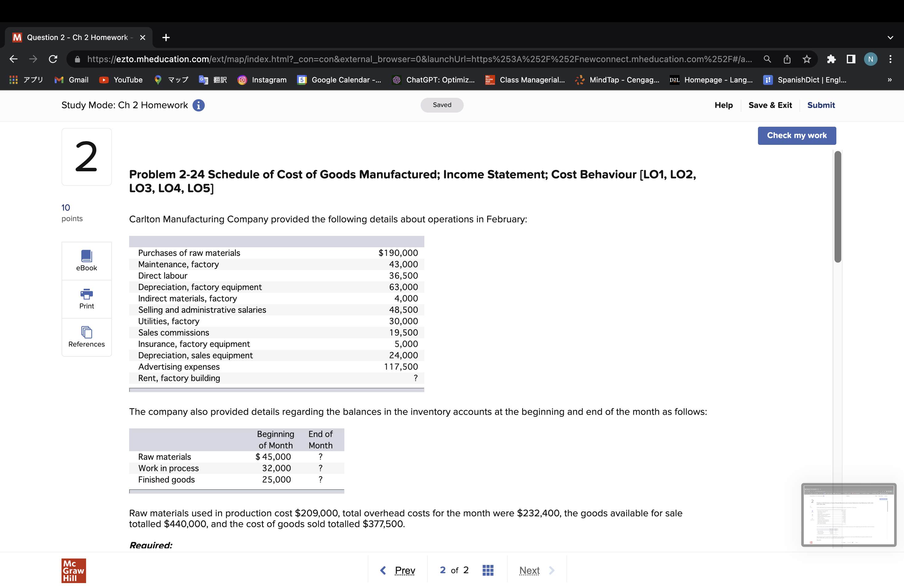
Task: Open Chrome three-dot menu
Action: [x=890, y=59]
